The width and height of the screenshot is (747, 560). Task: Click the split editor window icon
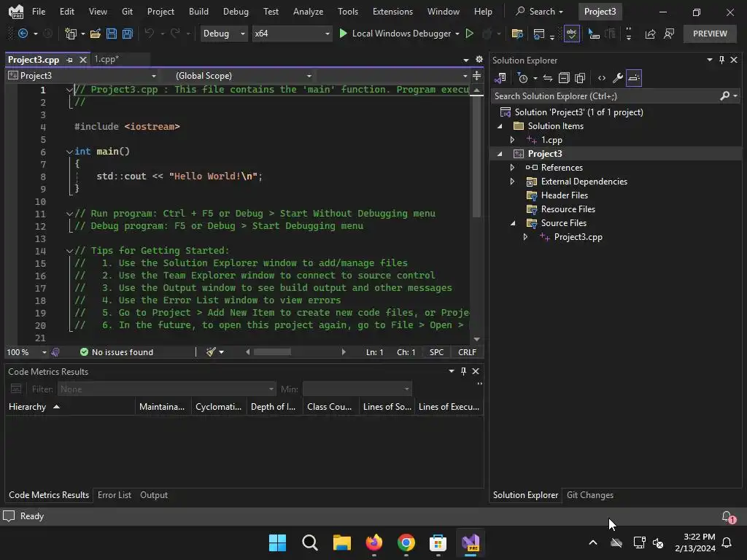(x=476, y=76)
